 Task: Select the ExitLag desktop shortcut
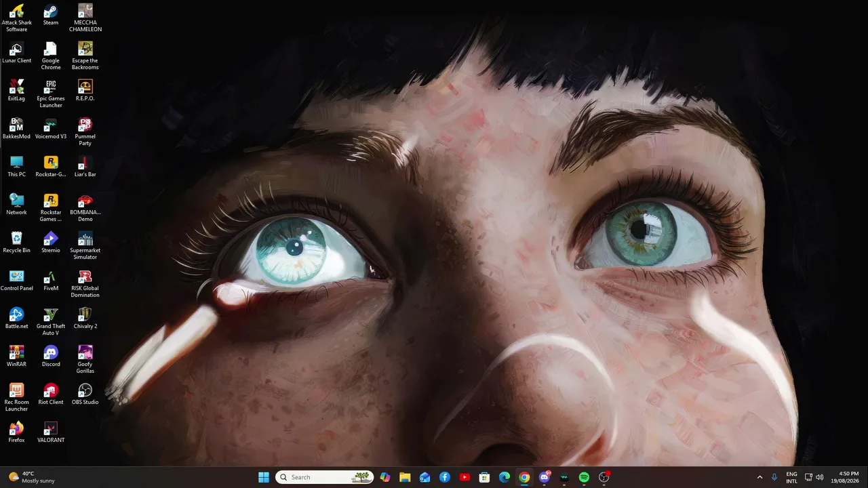tap(17, 91)
